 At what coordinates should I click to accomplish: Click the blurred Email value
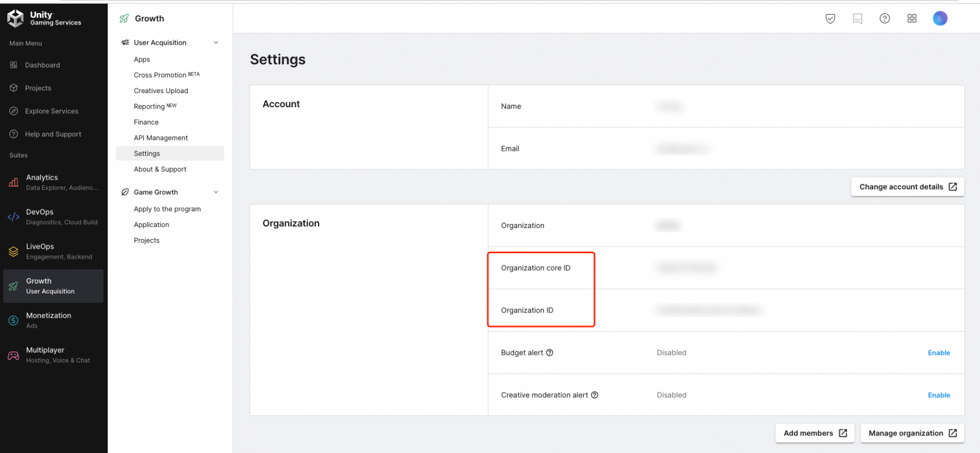pyautogui.click(x=683, y=149)
